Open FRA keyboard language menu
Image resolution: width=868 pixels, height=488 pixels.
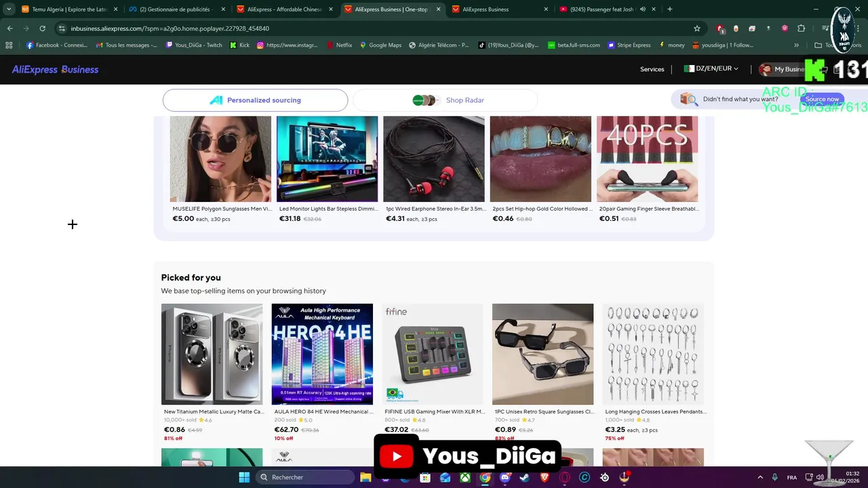pyautogui.click(x=792, y=477)
